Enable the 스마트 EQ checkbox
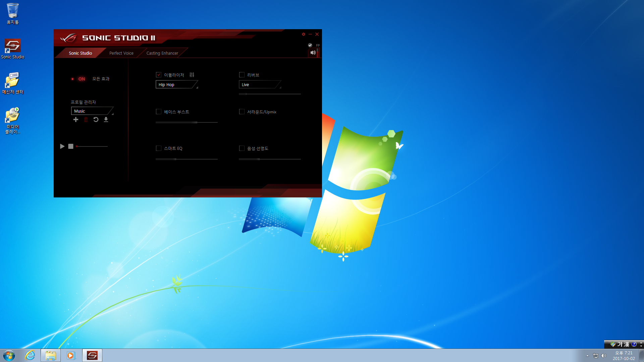Screen dimensions: 644x362 (159, 148)
